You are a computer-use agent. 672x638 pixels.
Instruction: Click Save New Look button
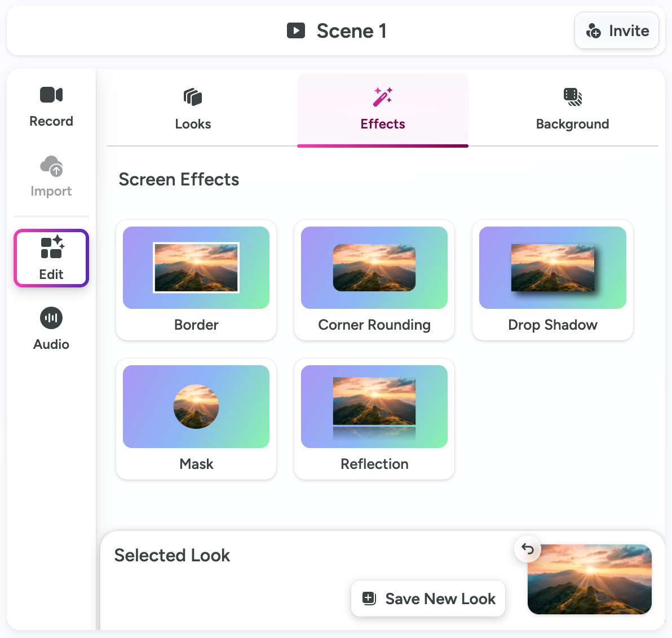[428, 599]
